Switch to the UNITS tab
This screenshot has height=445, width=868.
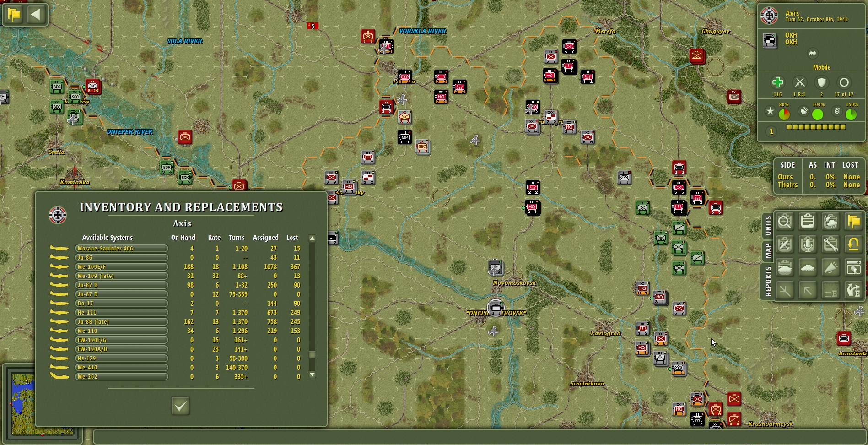(x=768, y=225)
